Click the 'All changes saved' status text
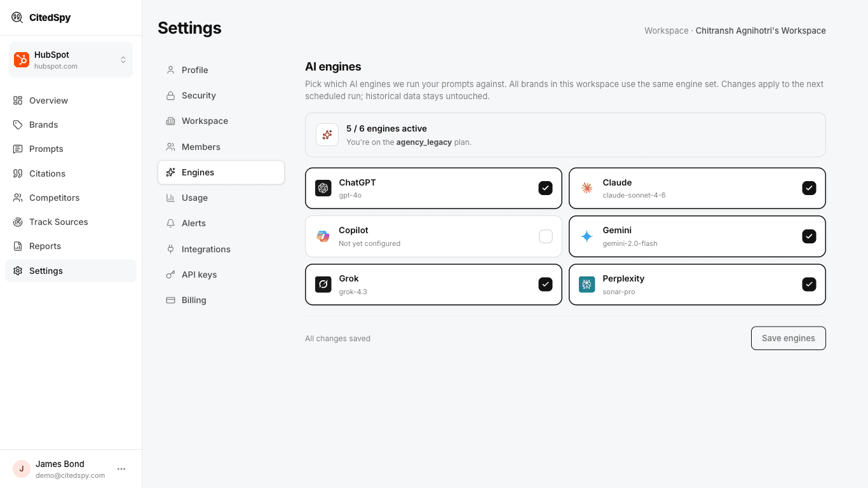The width and height of the screenshot is (868, 488). coord(337,339)
